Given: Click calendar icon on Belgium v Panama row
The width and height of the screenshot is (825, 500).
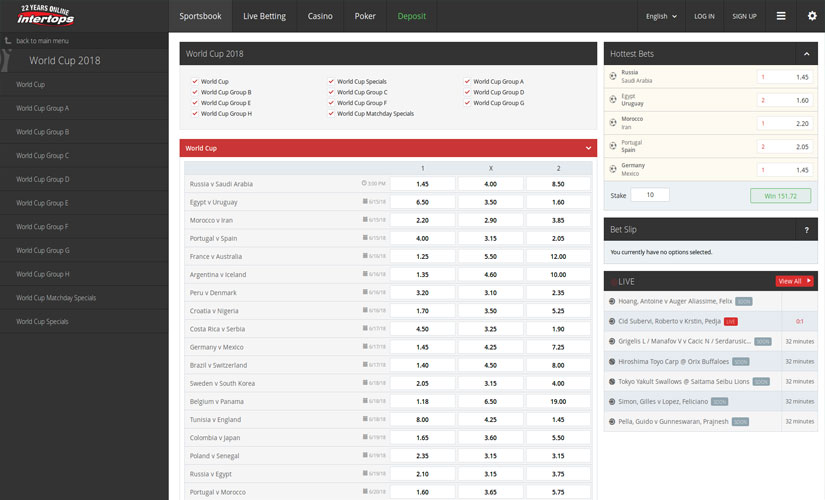Looking at the screenshot, I should [x=365, y=401].
